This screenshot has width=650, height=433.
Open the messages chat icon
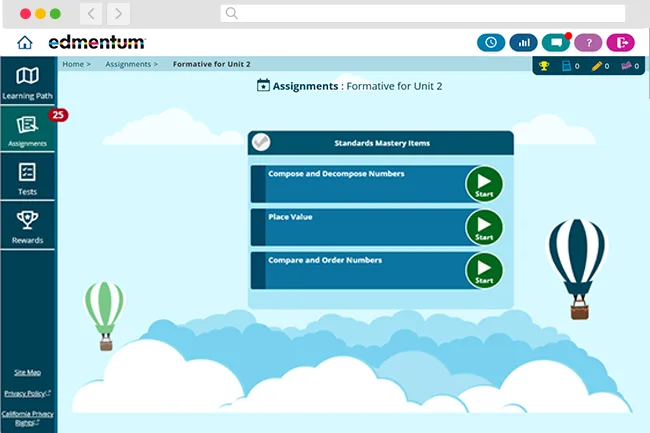pyautogui.click(x=556, y=42)
